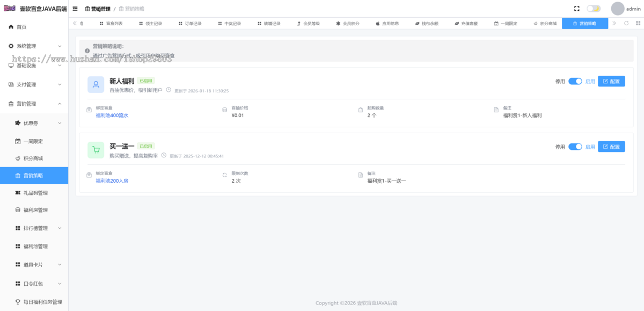Screen dimensions: 644x311
Task: Click the 壹软盲盒 logo in the header
Action: click(9, 9)
